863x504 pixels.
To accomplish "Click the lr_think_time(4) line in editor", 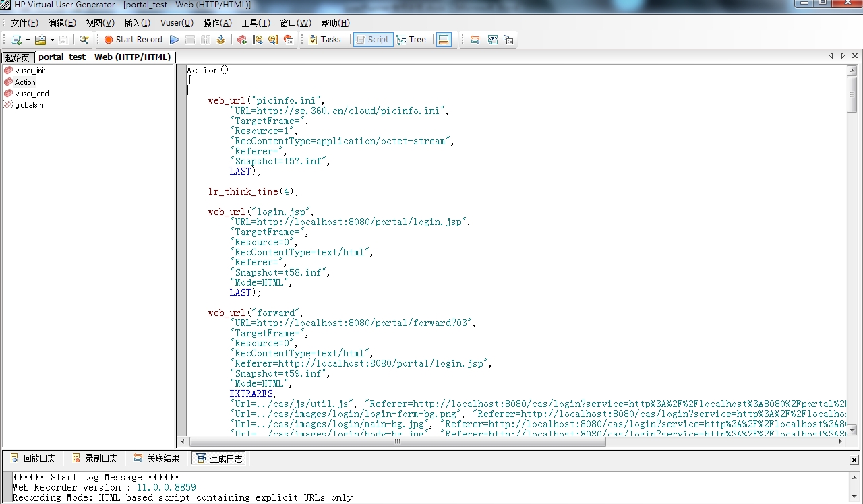I will tap(253, 192).
